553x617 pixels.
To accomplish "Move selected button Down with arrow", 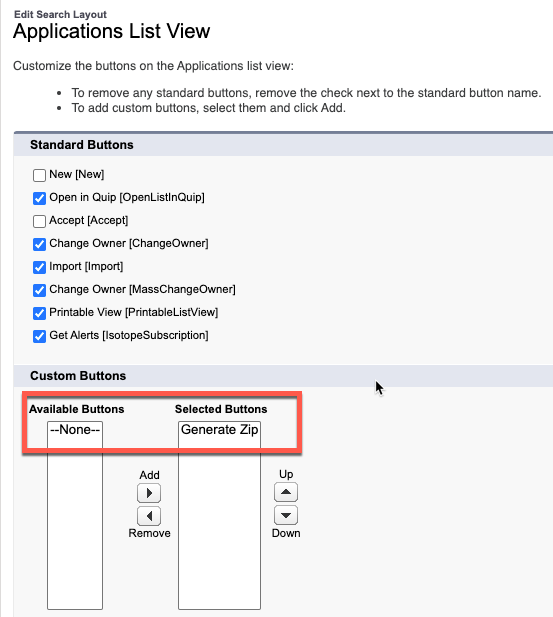I will pyautogui.click(x=286, y=515).
